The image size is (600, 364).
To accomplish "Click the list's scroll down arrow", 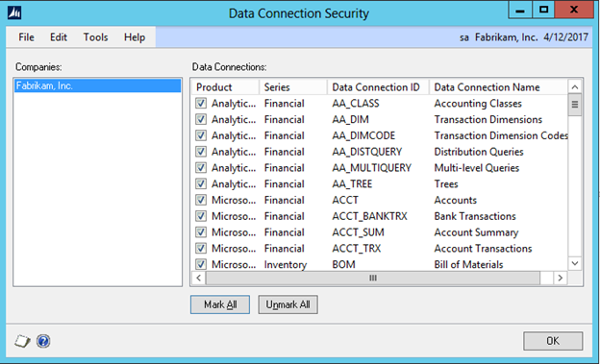I will click(575, 263).
